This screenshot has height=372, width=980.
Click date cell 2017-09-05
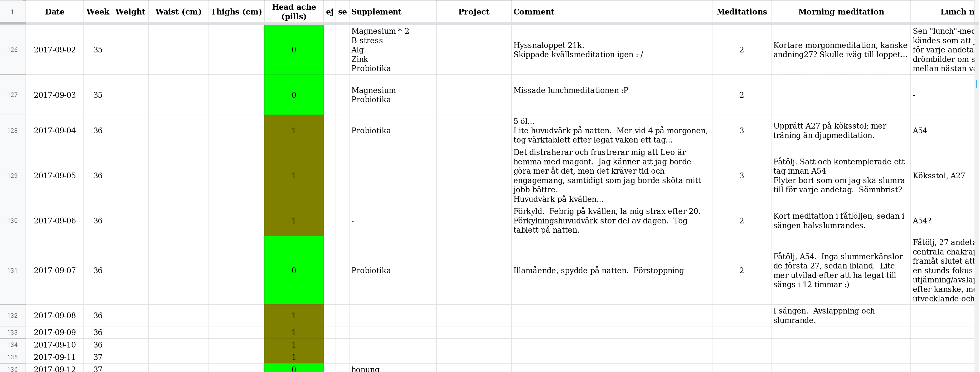tap(55, 176)
